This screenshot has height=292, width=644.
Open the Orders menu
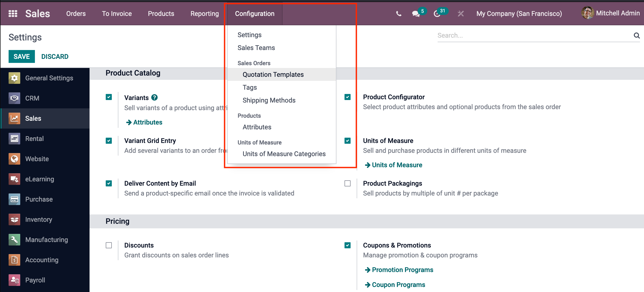[76, 14]
